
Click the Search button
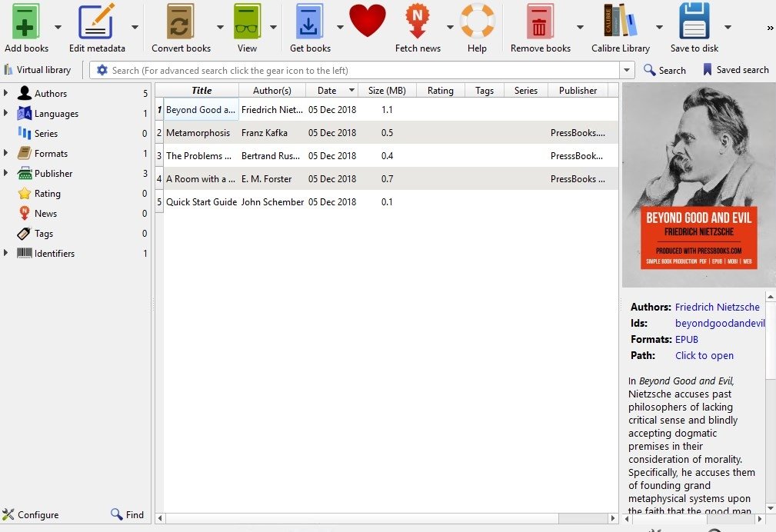coord(664,70)
